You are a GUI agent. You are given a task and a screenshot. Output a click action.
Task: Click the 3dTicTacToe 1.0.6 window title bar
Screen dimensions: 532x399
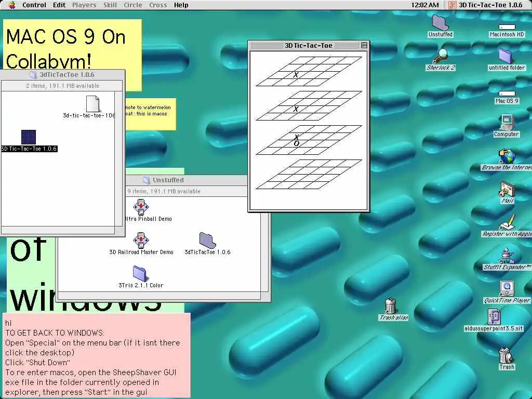pyautogui.click(x=63, y=75)
